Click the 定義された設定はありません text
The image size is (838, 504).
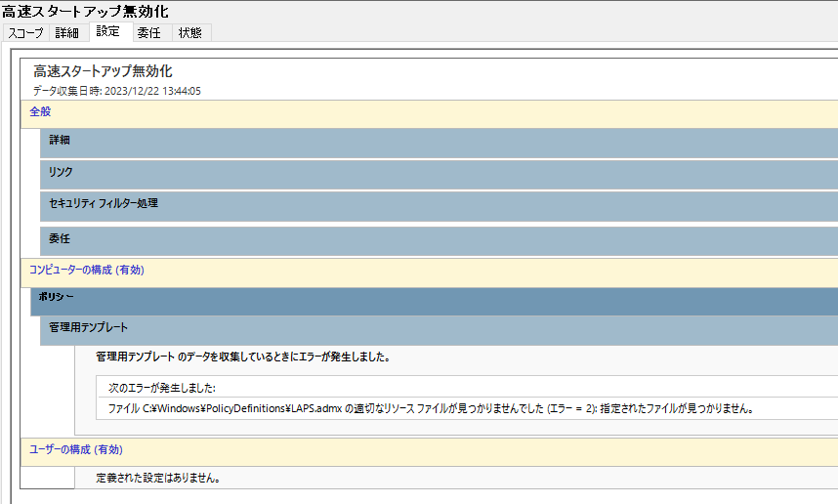(158, 478)
